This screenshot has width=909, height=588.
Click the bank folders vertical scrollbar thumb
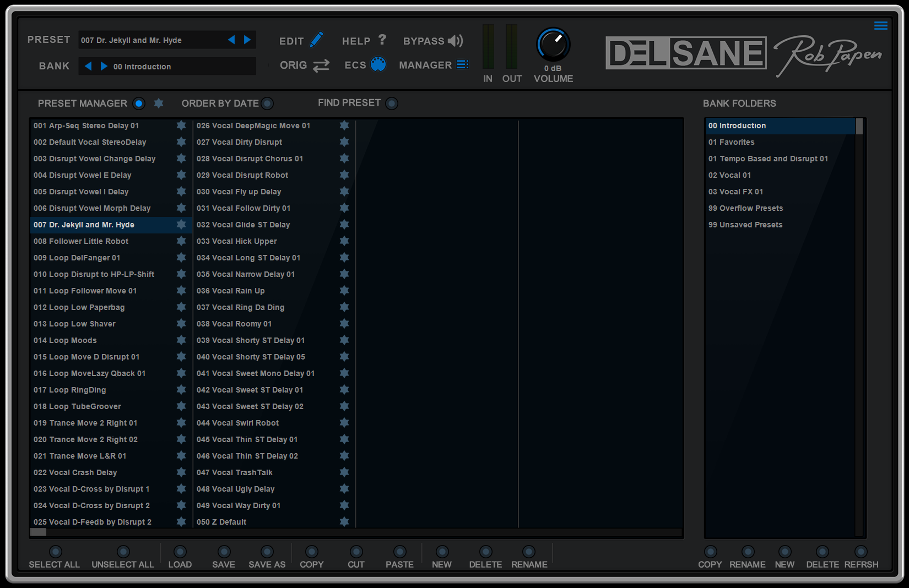click(859, 126)
